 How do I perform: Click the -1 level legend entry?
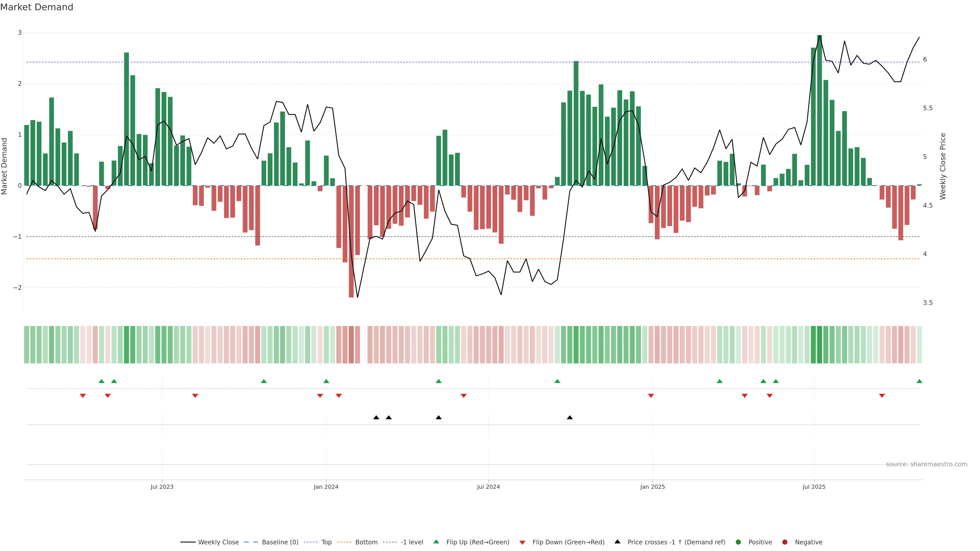tap(412, 542)
